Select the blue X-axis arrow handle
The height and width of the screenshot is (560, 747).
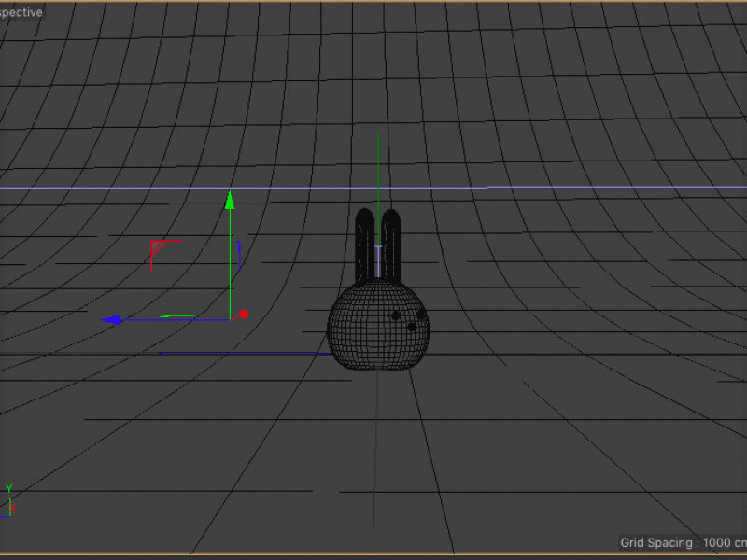coord(115,320)
